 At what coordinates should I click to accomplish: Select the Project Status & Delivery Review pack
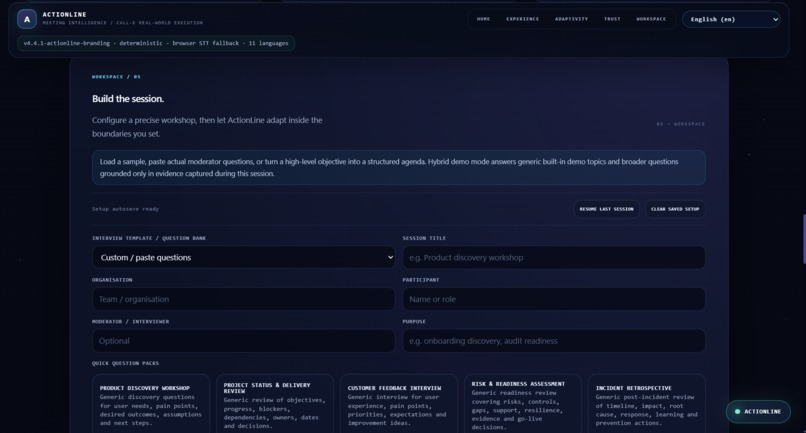(275, 404)
